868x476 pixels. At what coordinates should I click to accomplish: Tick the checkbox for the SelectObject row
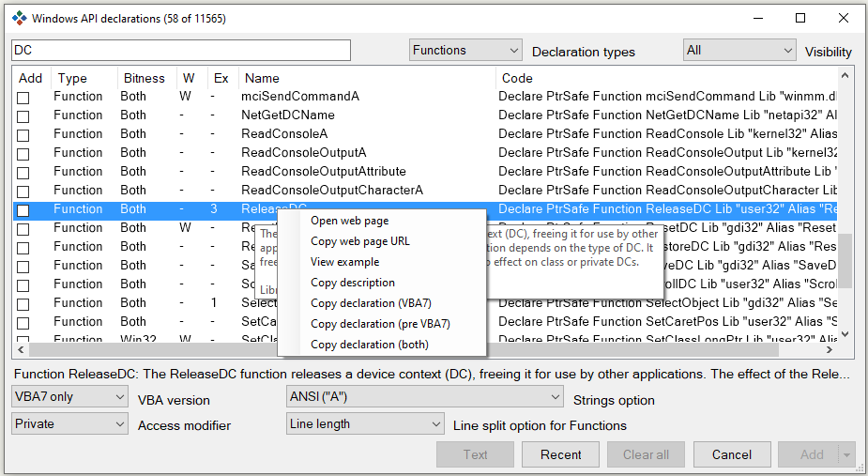point(23,305)
